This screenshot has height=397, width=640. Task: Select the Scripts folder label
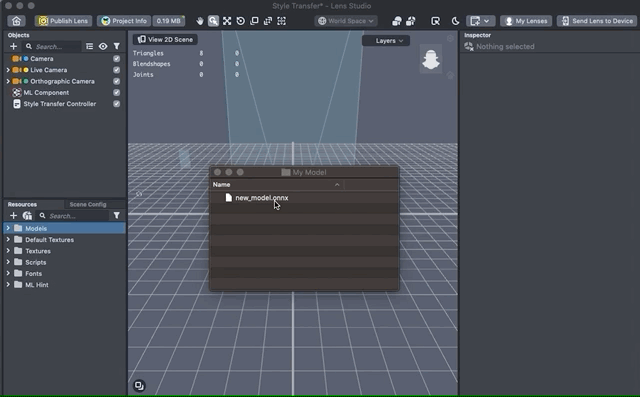click(x=36, y=262)
